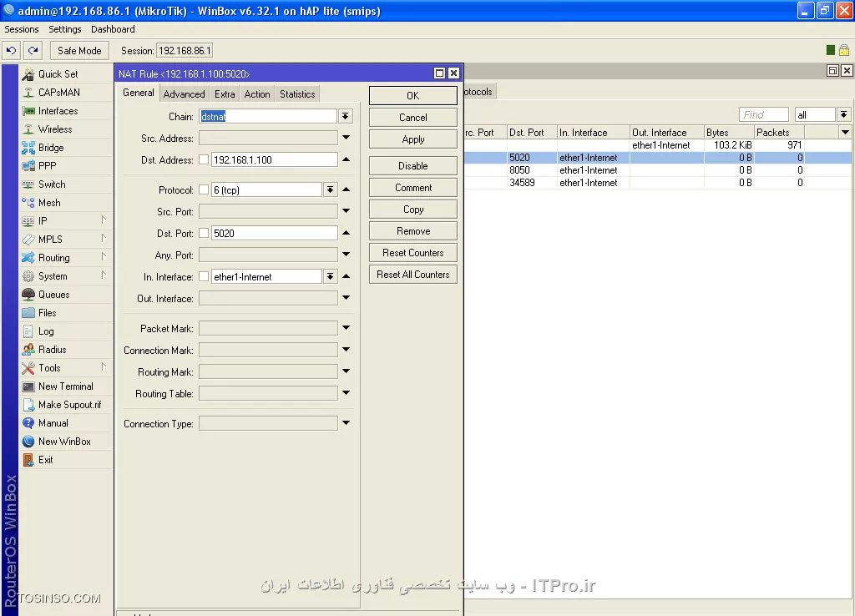The height and width of the screenshot is (616, 855).
Task: Confirm the NAT rule with OK
Action: 412,95
